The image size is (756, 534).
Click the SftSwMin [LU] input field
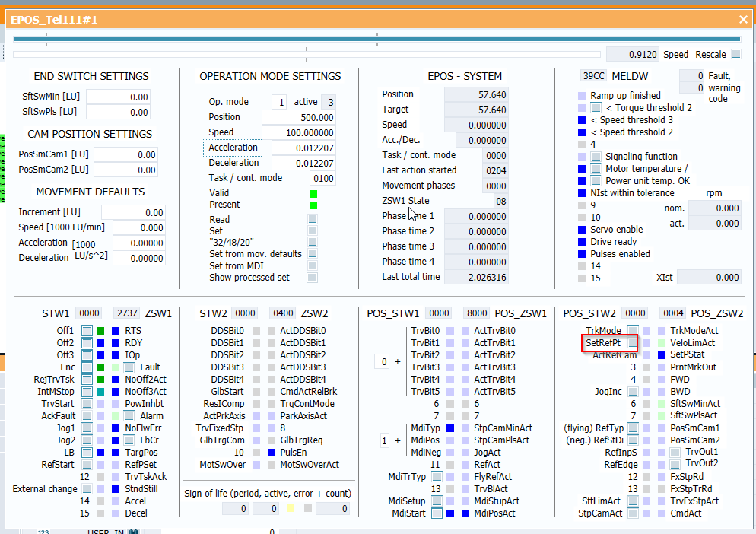[118, 97]
